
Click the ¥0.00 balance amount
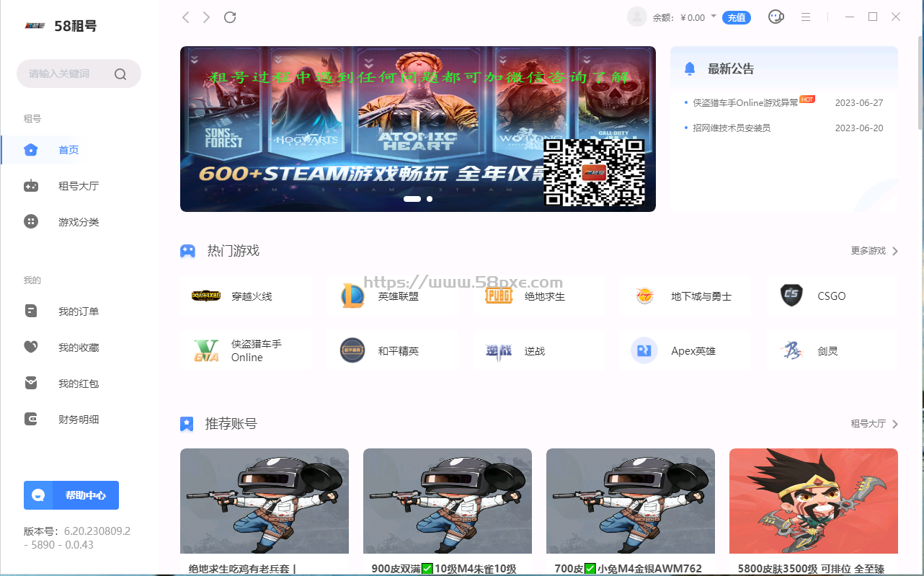coord(693,17)
